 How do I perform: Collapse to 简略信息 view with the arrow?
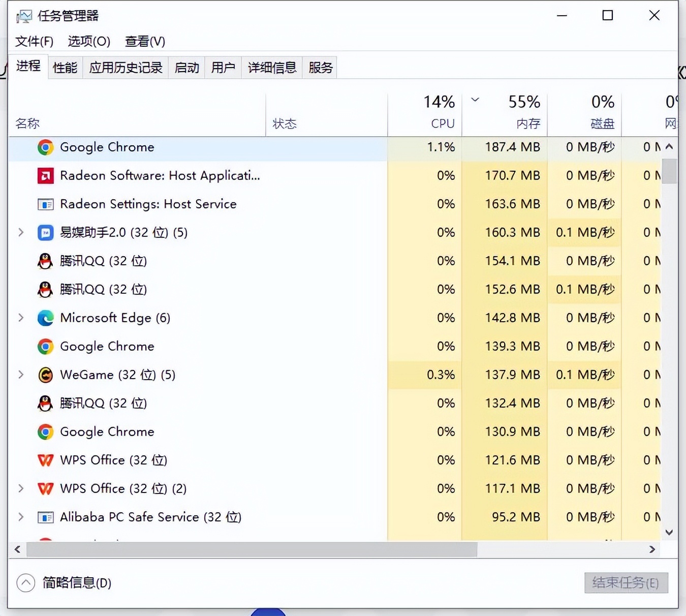26,582
